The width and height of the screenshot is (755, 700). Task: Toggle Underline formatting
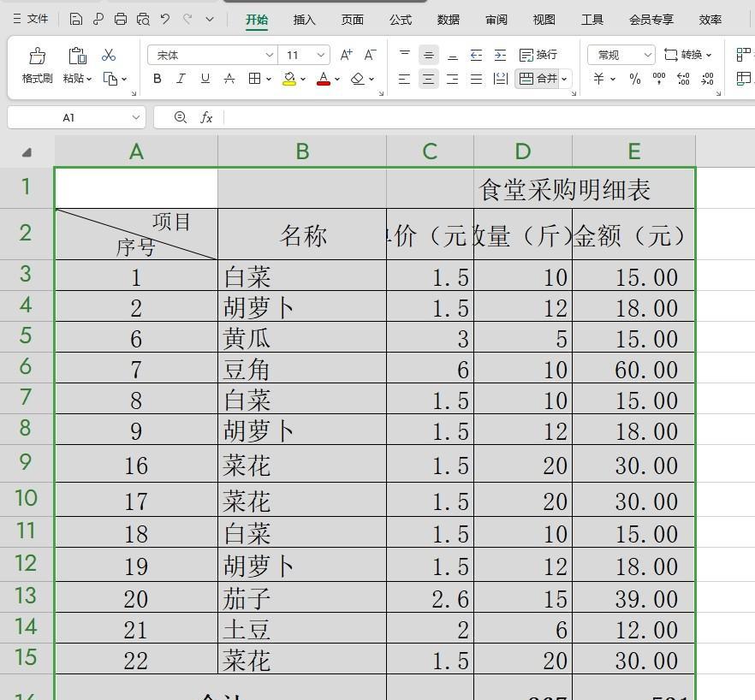[x=205, y=79]
